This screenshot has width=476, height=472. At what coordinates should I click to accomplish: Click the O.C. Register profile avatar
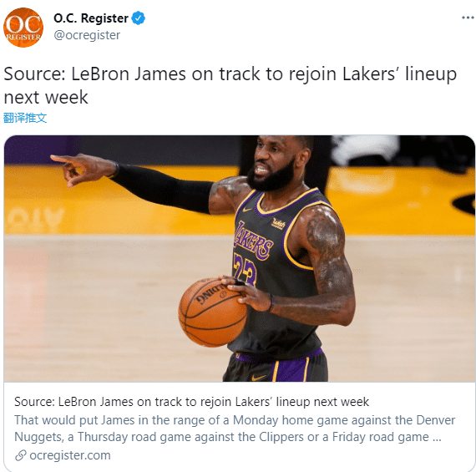point(23,28)
